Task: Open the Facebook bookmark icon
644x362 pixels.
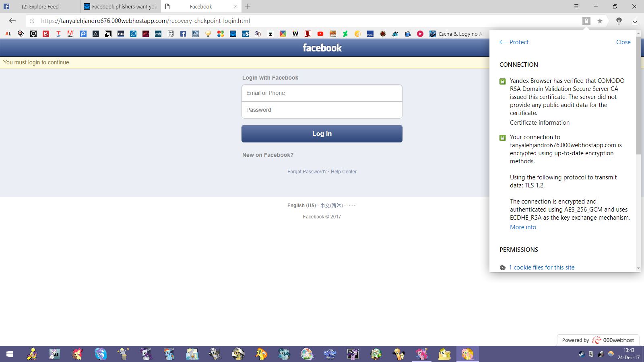Action: pyautogui.click(x=183, y=34)
